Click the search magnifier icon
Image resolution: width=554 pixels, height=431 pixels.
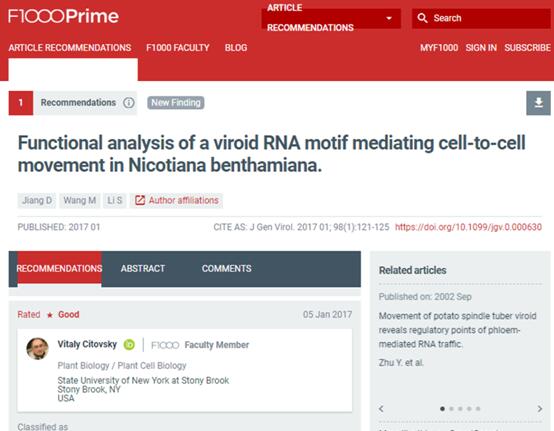tap(422, 18)
